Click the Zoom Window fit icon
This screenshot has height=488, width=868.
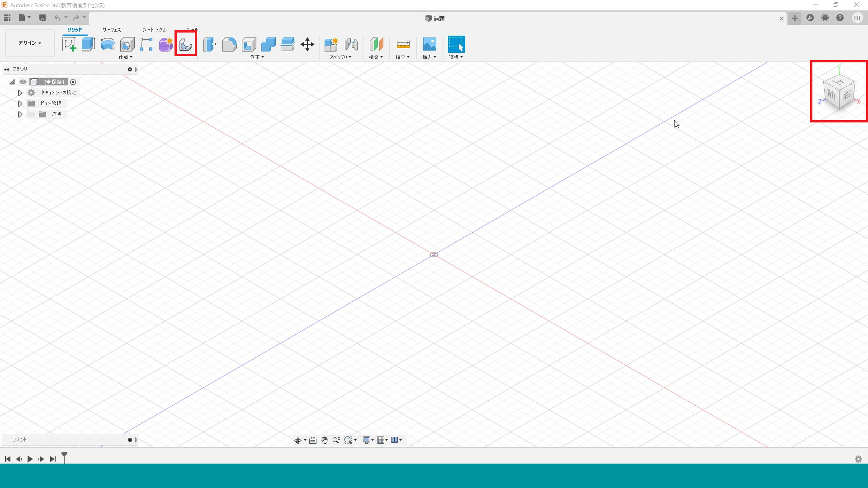pos(348,440)
